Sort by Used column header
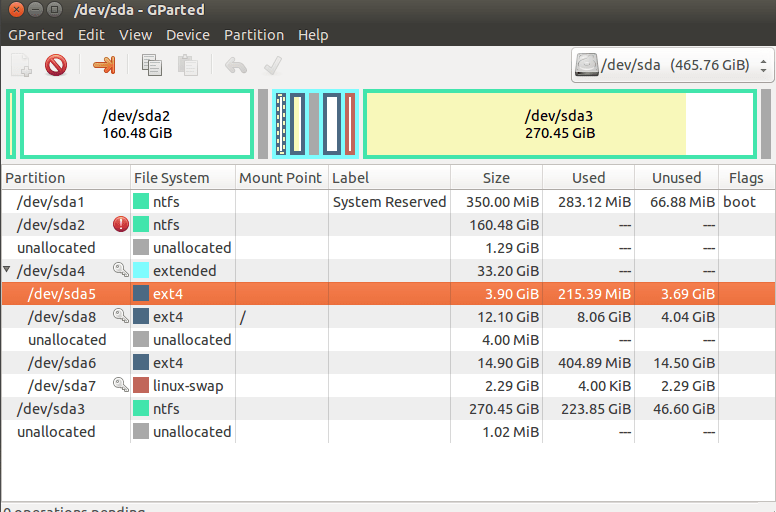Viewport: 776px width, 512px height. 588,178
